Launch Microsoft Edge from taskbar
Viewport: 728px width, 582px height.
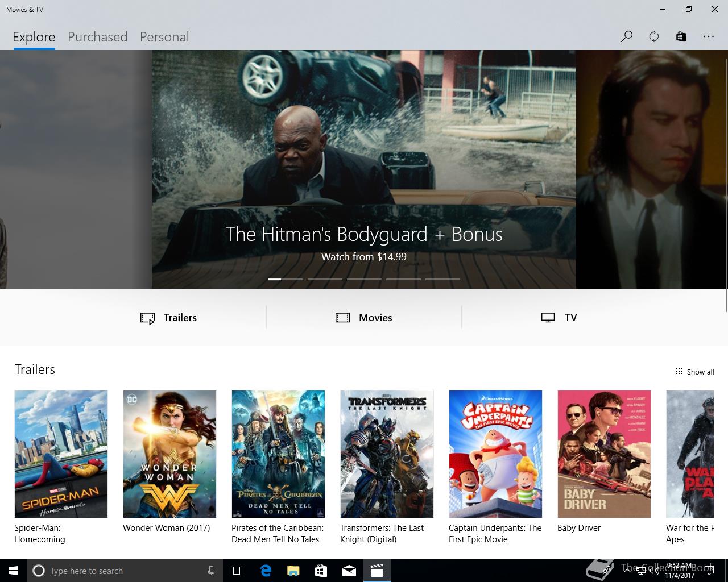pyautogui.click(x=266, y=571)
